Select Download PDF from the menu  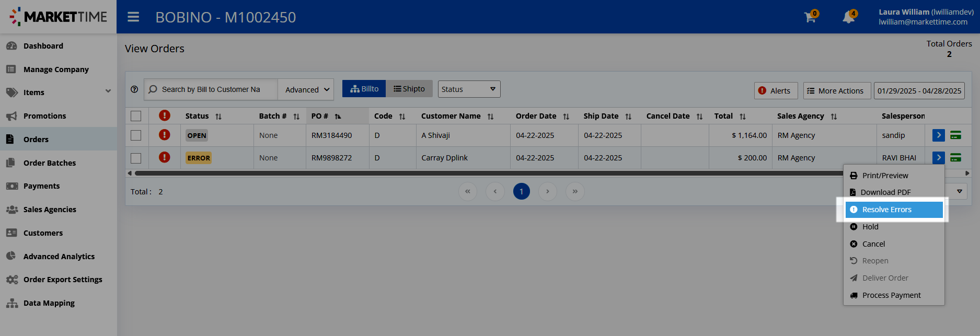894,192
